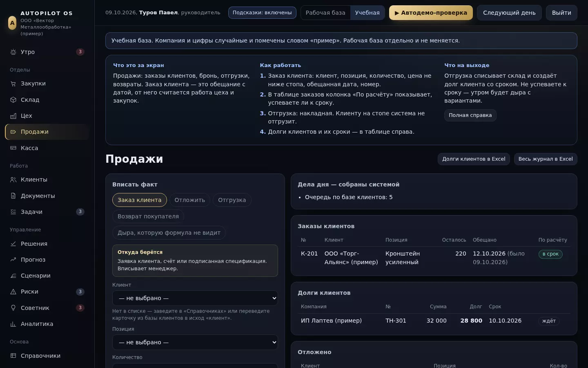
Task: Select Дыра, которую формула не видит tab
Action: [169, 233]
